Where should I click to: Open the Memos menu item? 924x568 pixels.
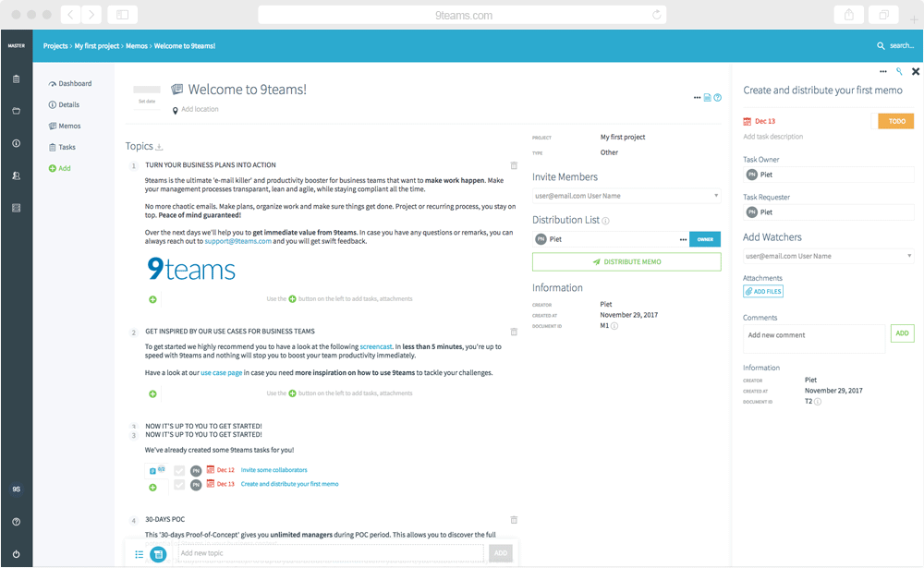[65, 127]
